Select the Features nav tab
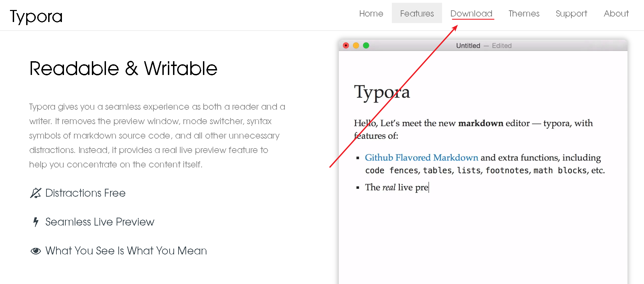 coord(417,13)
